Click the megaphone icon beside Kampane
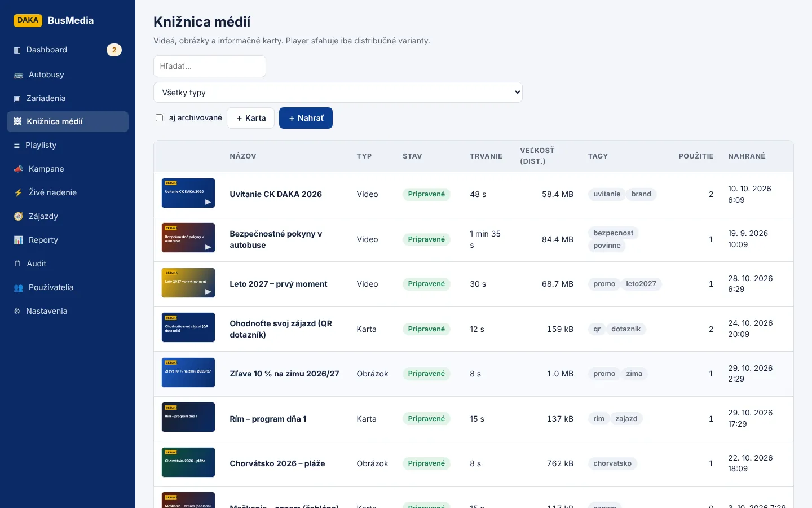The height and width of the screenshot is (508, 812). point(18,169)
